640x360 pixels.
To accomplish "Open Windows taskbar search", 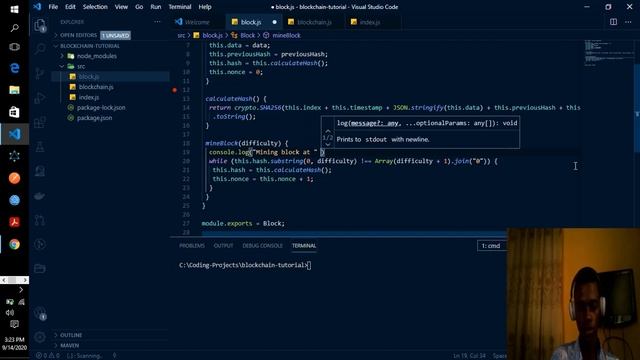I will coord(14,28).
